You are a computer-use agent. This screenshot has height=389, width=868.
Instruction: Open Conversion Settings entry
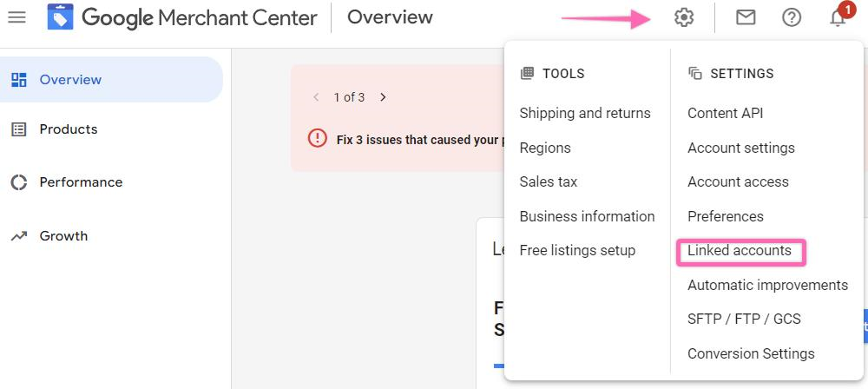pos(751,353)
